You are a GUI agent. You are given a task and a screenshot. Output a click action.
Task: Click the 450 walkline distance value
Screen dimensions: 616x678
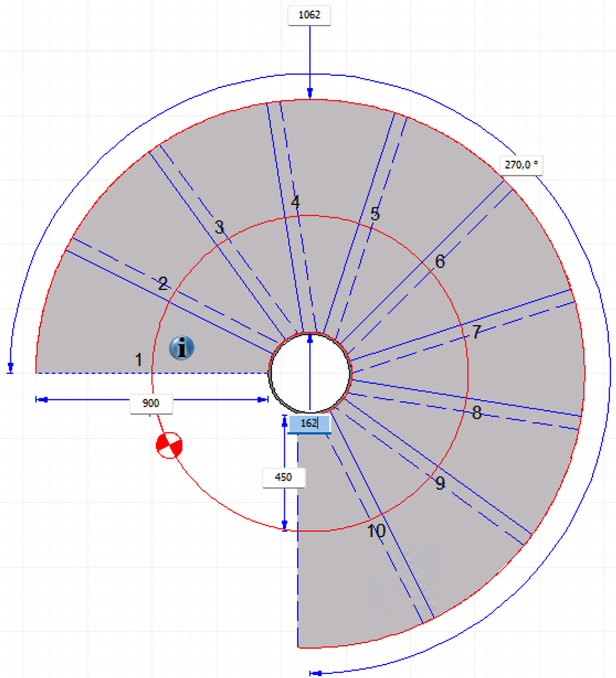click(283, 477)
